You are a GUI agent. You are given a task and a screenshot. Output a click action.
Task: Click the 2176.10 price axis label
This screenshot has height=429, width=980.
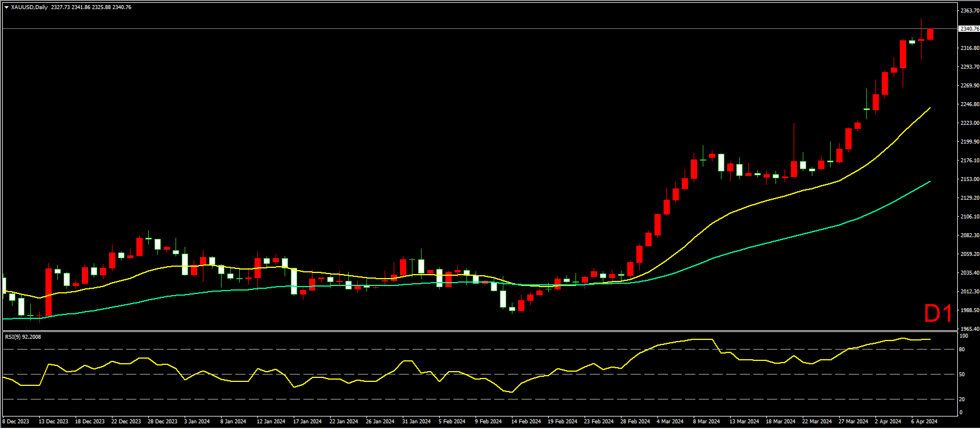point(970,161)
